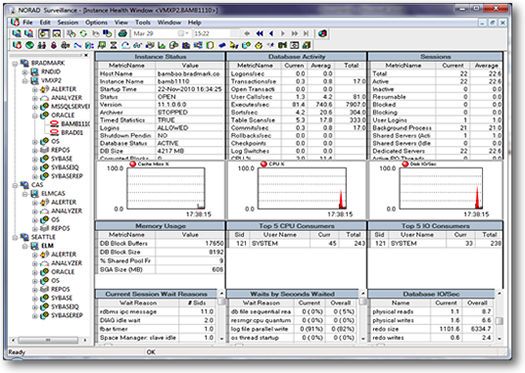Click the color wheel icon in the toolbar
This screenshot has width=525, height=373.
tap(322, 33)
